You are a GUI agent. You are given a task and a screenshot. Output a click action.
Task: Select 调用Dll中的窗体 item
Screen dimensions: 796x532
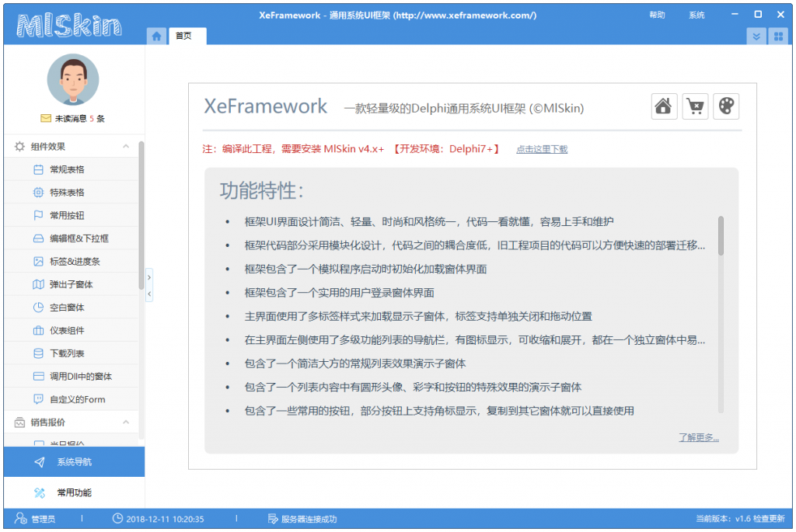coord(71,377)
